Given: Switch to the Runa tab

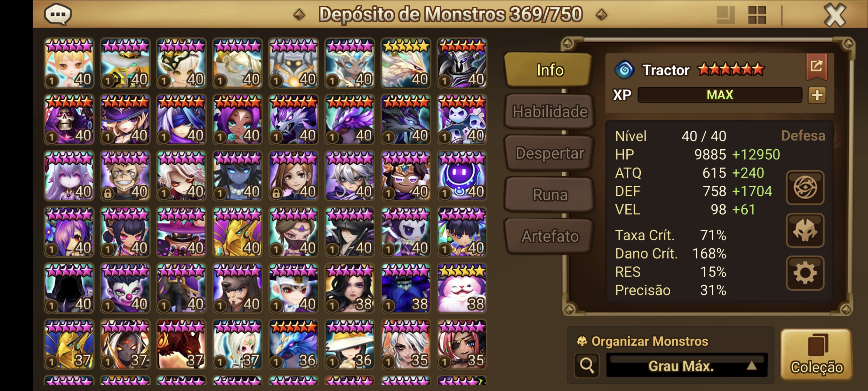Looking at the screenshot, I should point(550,195).
